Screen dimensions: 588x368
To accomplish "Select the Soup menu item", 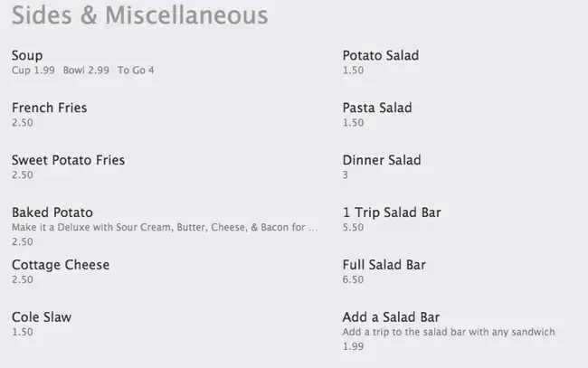I will 27,56.
